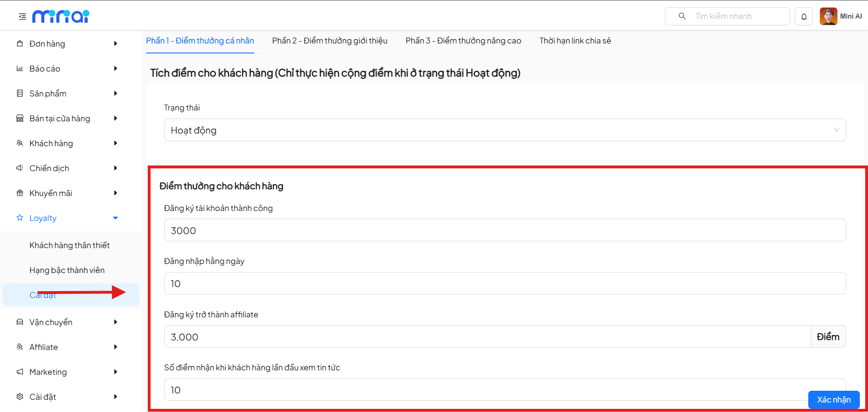Click the Đăng nhập hằng ngày points field
The height and width of the screenshot is (412, 868).
505,283
